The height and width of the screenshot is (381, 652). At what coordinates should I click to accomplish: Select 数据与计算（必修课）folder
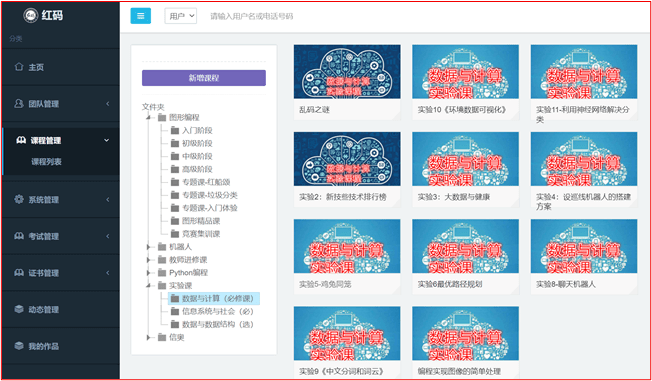pos(214,298)
